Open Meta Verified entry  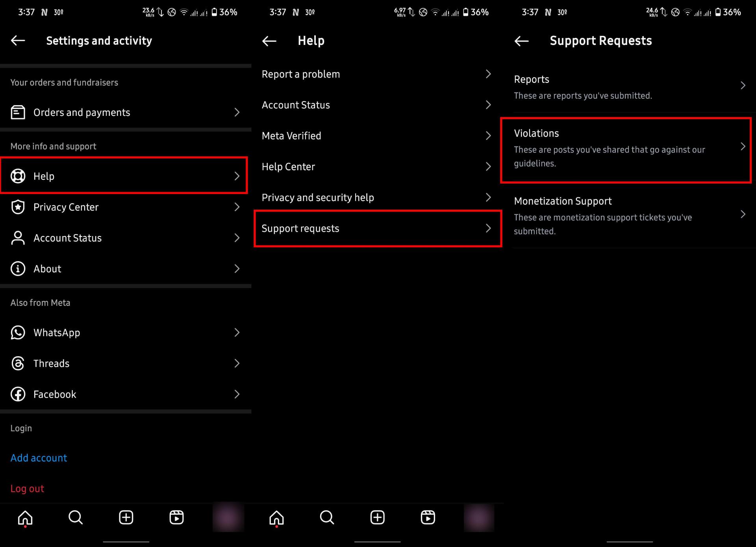(378, 136)
